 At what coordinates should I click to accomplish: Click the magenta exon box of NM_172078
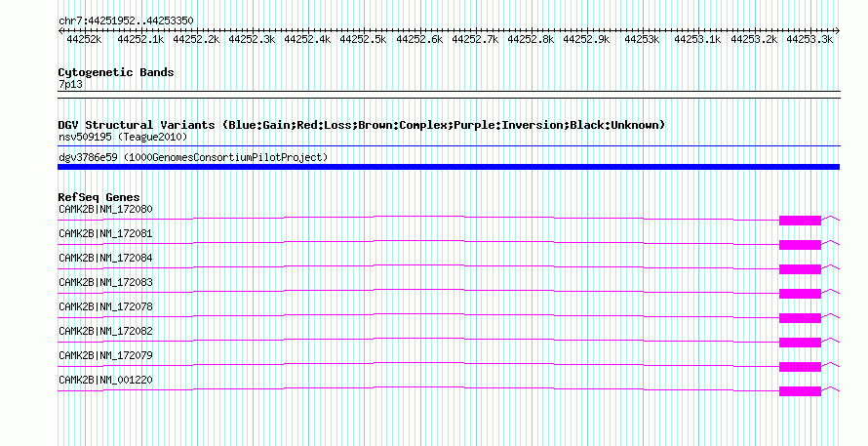(x=800, y=318)
